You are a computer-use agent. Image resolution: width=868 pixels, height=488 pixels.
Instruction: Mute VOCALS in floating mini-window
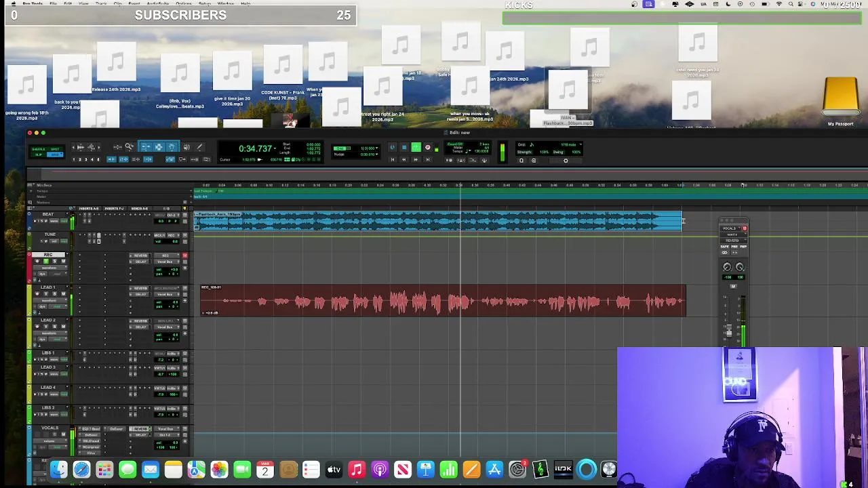(734, 286)
